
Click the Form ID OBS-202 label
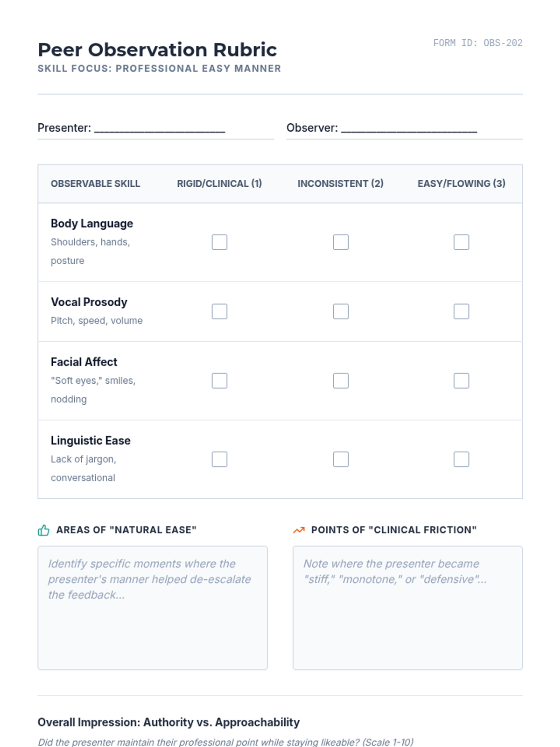coord(477,43)
